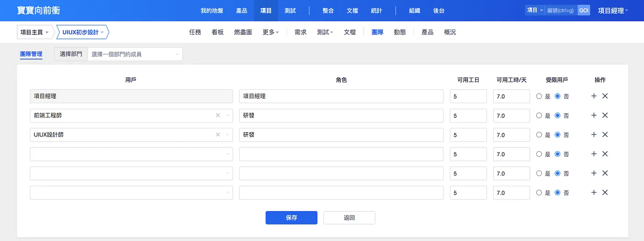Edit 前端工程師 role field 研發
Screen dimensions: 644x241
[341, 116]
